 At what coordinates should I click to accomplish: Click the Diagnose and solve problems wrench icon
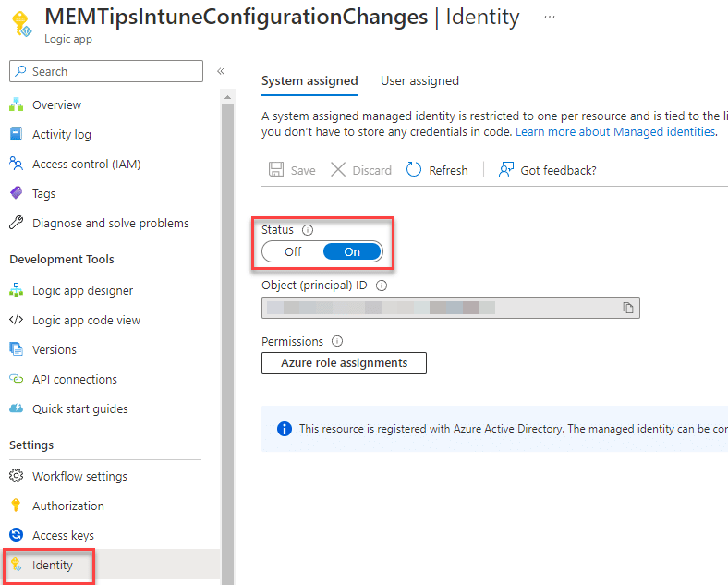[17, 223]
